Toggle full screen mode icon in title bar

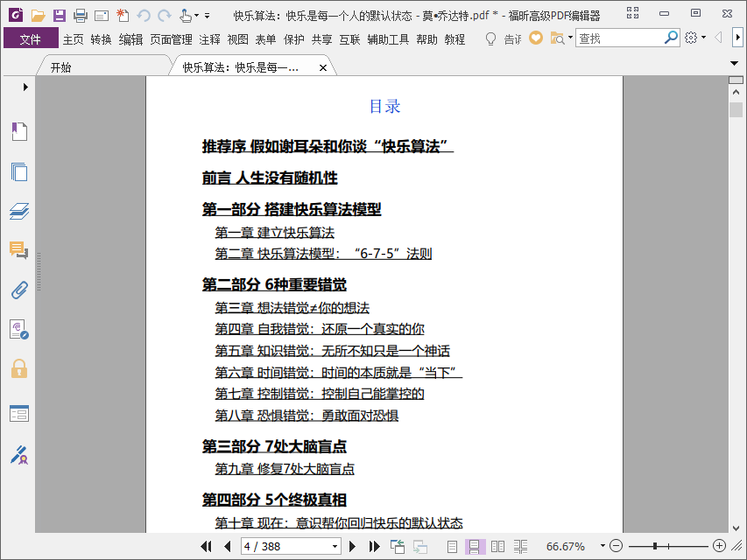point(632,13)
